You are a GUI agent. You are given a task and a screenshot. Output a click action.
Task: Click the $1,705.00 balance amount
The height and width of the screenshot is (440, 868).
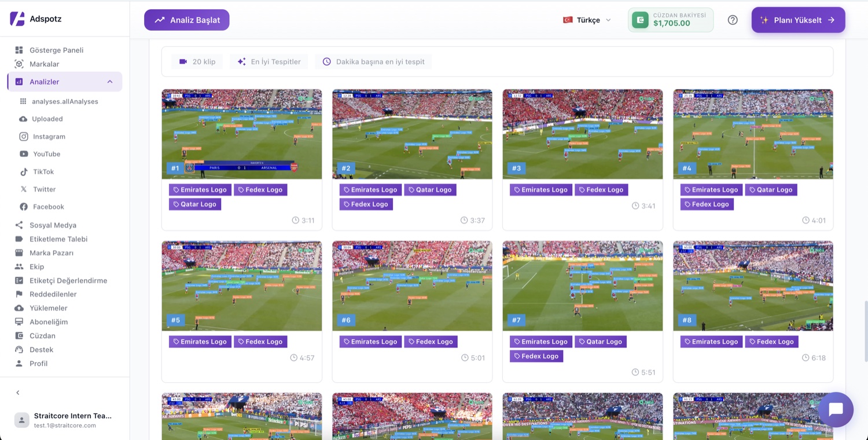tap(672, 24)
